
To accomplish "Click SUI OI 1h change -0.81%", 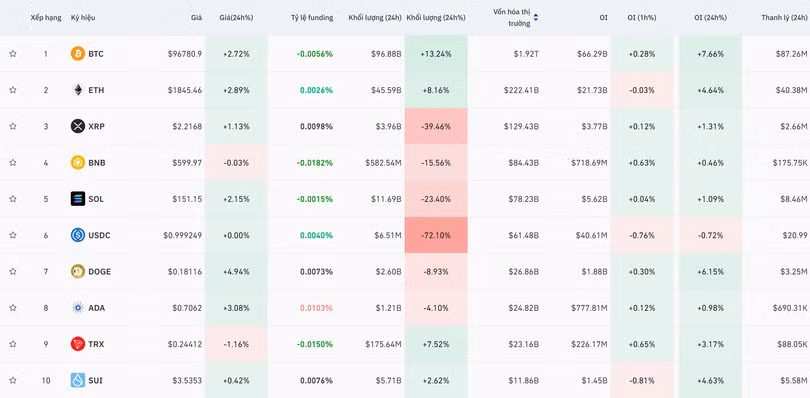I will point(642,380).
